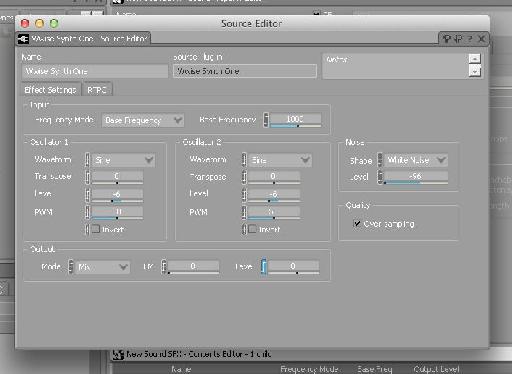This screenshot has height=374, width=512.
Task: Click the Oscillator 2 Invert link indicator
Action: point(244,229)
